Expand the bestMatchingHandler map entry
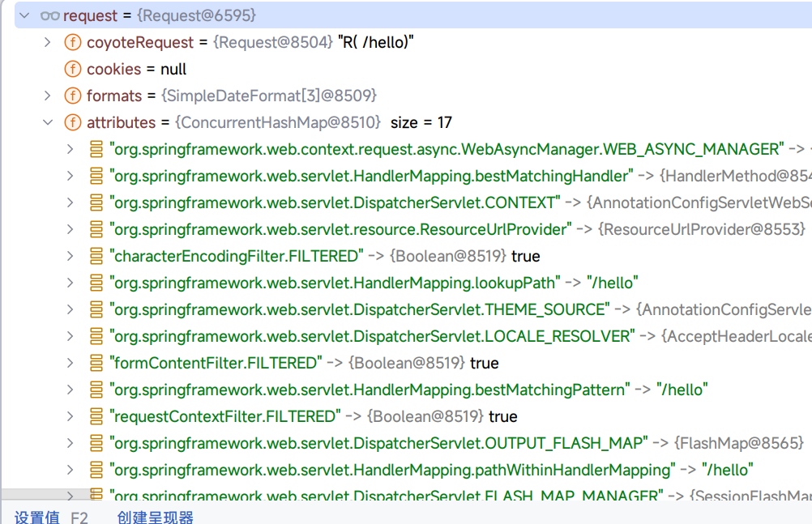The width and height of the screenshot is (812, 524). pyautogui.click(x=71, y=176)
